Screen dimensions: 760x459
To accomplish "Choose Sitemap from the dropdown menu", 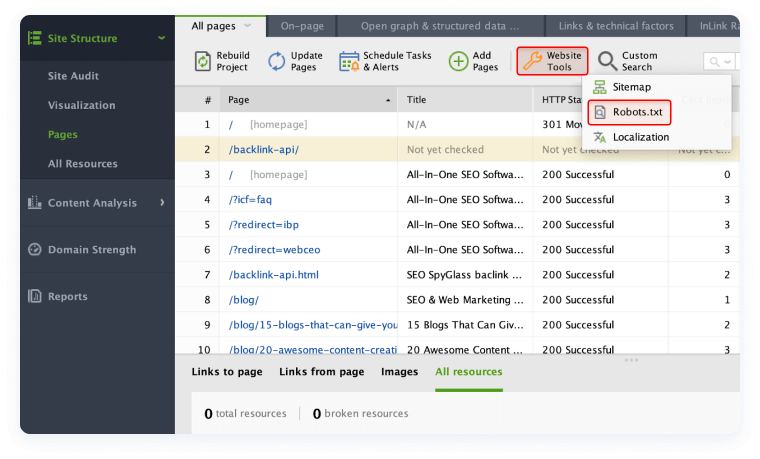I will 631,87.
